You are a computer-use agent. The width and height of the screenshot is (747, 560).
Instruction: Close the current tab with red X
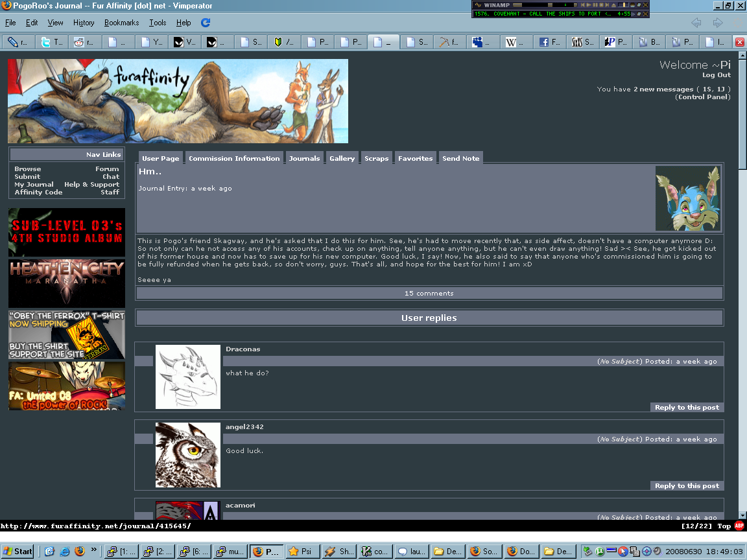[739, 42]
